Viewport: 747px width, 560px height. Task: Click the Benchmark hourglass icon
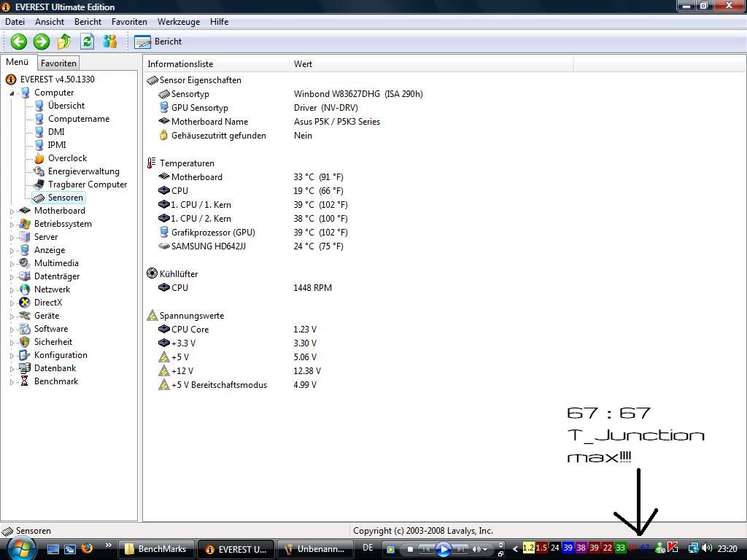[x=24, y=381]
